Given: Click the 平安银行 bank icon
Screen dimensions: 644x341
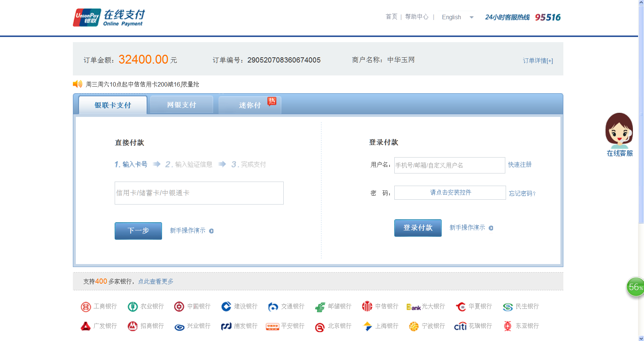Looking at the screenshot, I should (x=273, y=327).
